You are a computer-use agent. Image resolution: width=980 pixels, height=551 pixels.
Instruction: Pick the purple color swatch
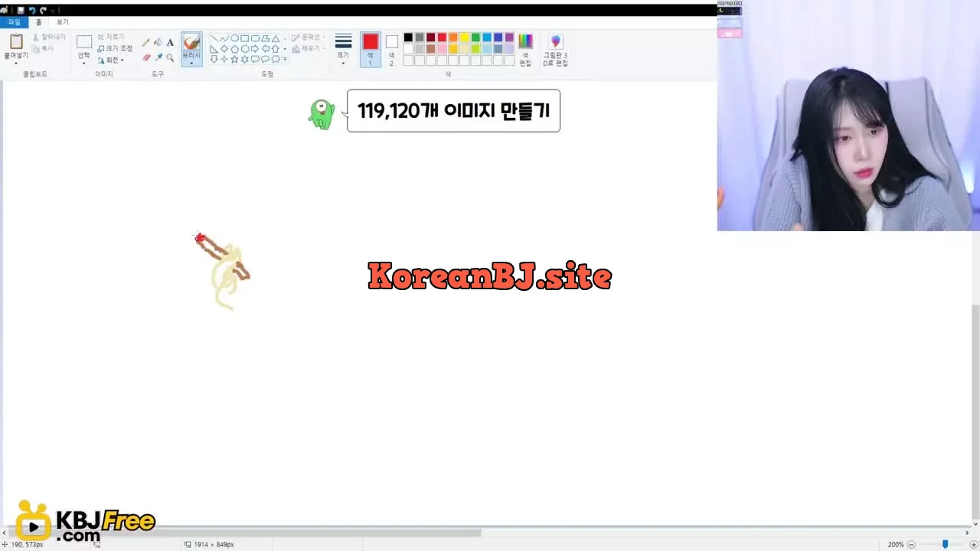click(x=509, y=37)
